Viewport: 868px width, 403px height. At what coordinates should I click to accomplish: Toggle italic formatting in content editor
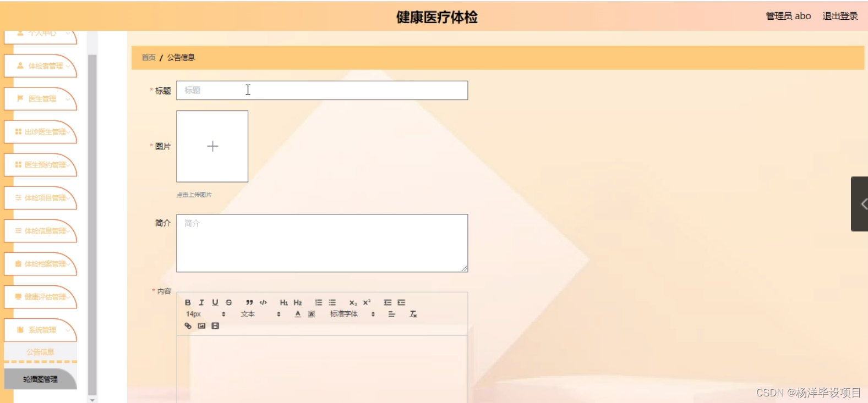201,302
